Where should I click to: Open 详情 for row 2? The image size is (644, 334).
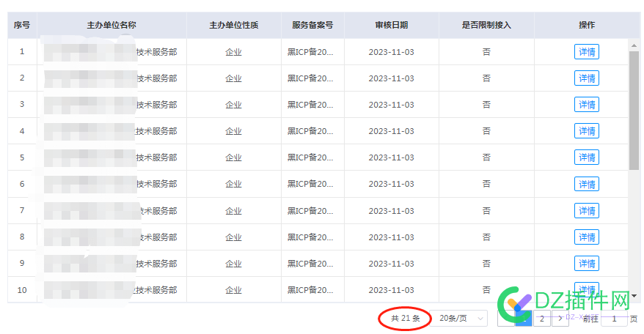pos(587,78)
